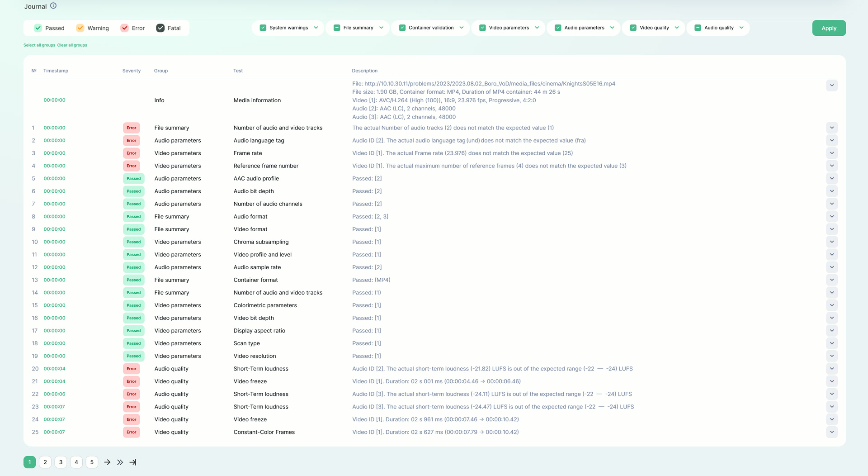Switch to page 5
The height and width of the screenshot is (476, 868).
click(x=92, y=462)
